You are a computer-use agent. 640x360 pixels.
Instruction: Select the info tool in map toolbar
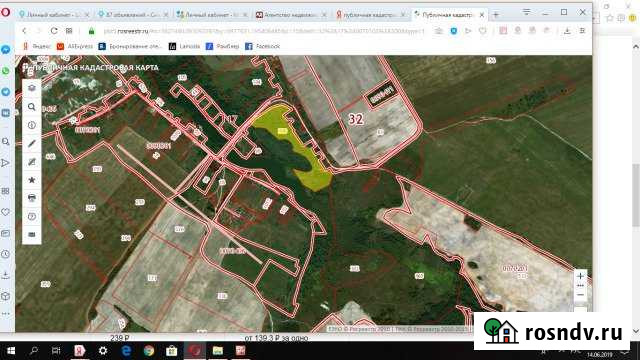point(31,125)
